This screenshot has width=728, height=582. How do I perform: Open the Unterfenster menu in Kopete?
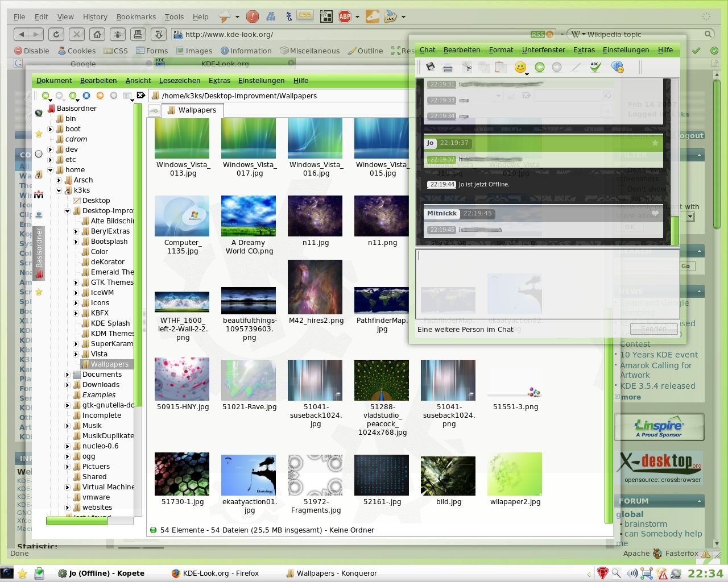[x=544, y=50]
